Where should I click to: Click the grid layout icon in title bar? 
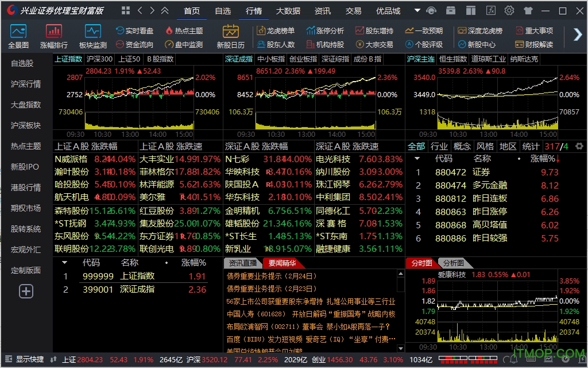point(126,10)
